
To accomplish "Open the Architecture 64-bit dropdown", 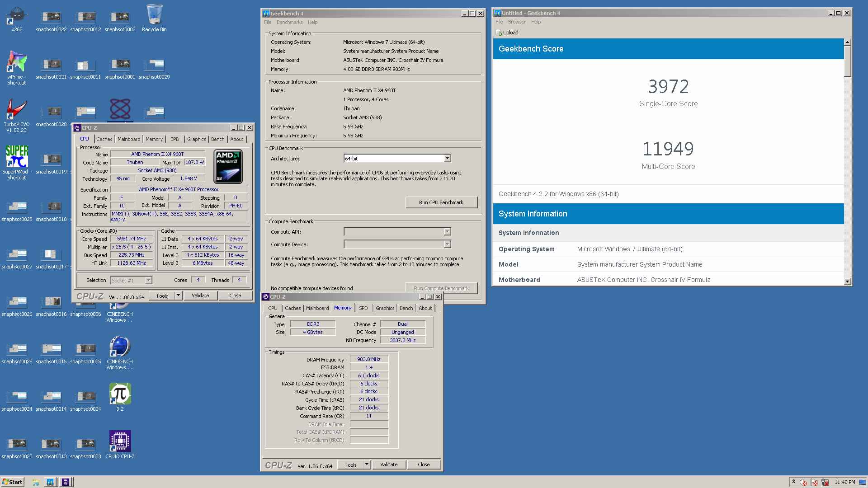I will pyautogui.click(x=397, y=159).
